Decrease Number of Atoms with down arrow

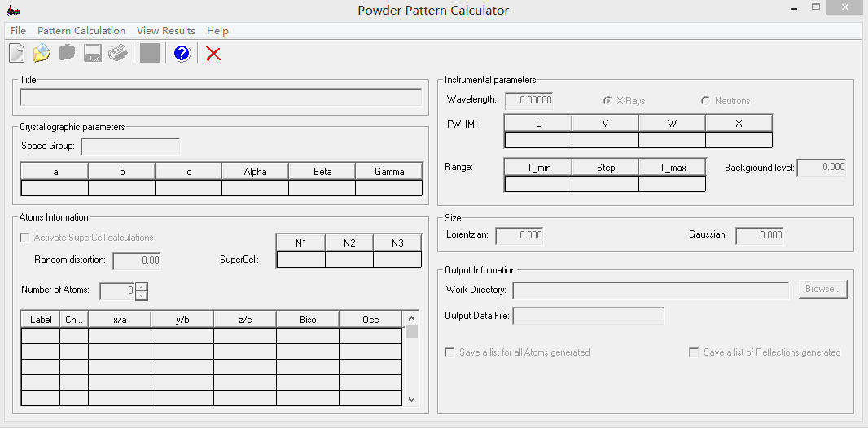tap(142, 295)
